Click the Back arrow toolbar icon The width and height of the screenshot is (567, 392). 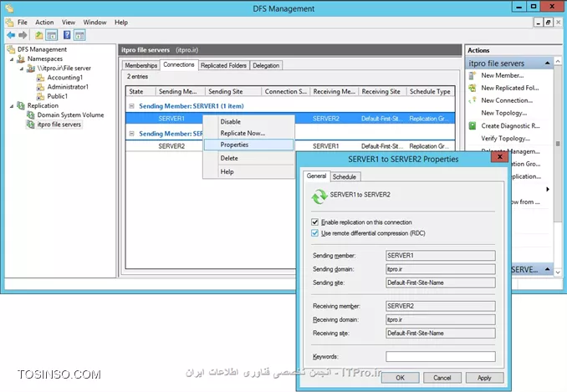coord(11,35)
